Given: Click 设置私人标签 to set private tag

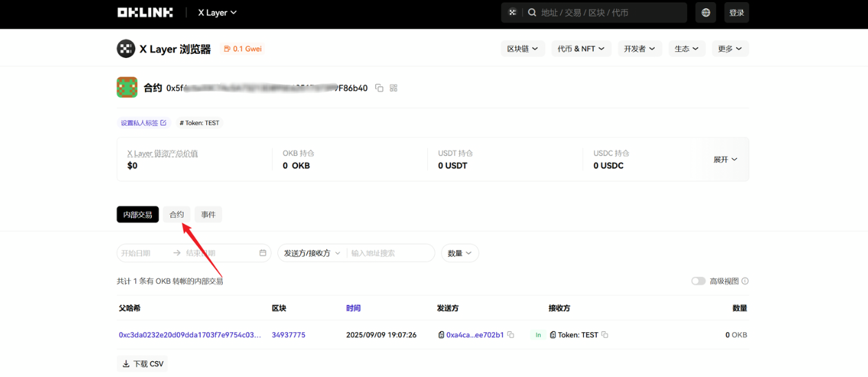Looking at the screenshot, I should click(144, 123).
